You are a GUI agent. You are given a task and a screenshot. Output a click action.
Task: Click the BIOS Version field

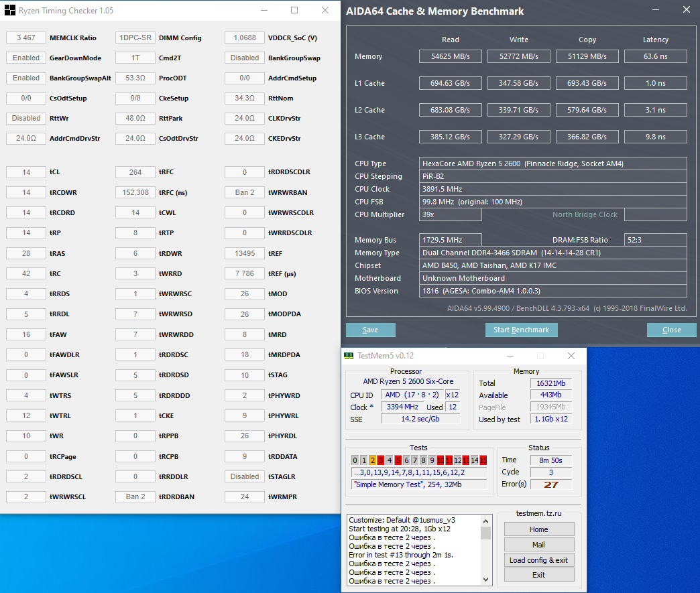click(552, 291)
